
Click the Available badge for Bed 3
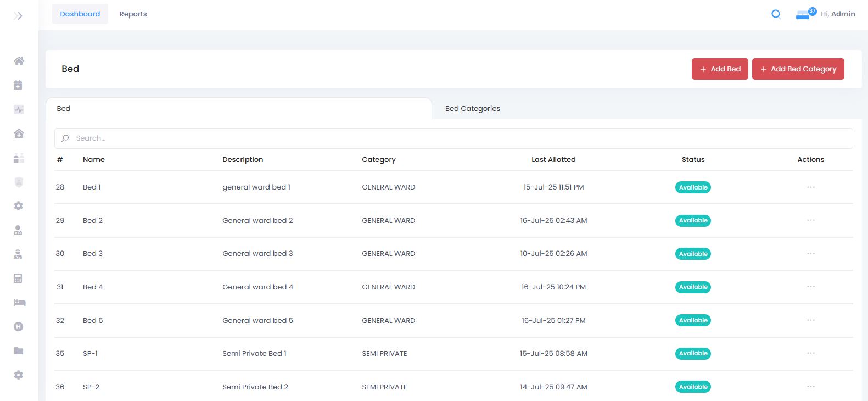pyautogui.click(x=693, y=254)
